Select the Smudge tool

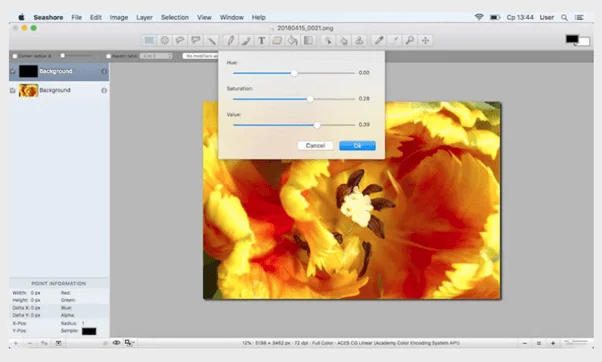point(344,40)
